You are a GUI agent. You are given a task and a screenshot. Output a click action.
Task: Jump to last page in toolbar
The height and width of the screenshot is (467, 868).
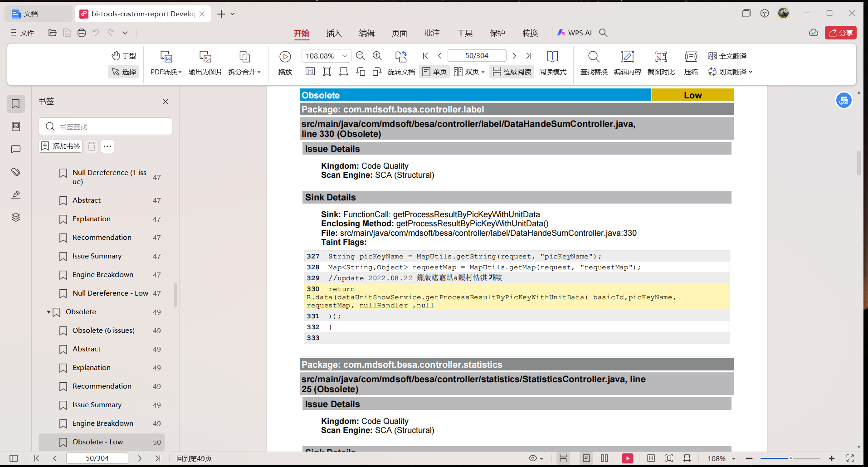tap(529, 56)
